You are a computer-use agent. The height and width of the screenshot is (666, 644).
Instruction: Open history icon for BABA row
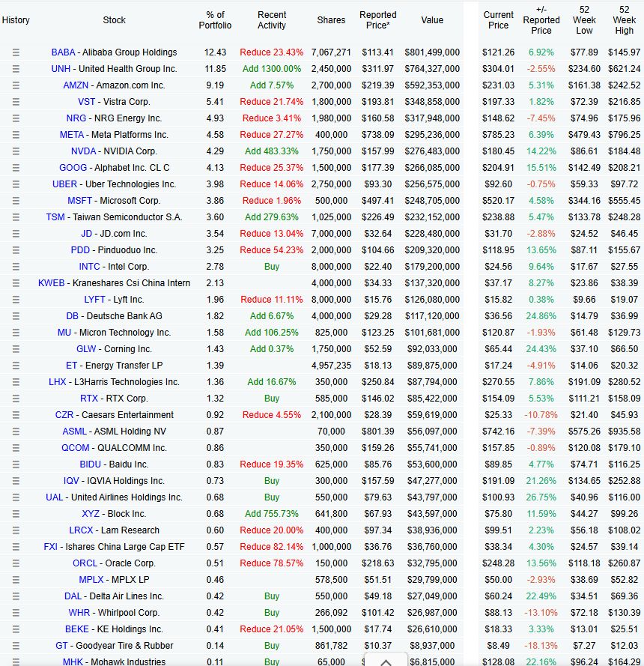coord(16,52)
